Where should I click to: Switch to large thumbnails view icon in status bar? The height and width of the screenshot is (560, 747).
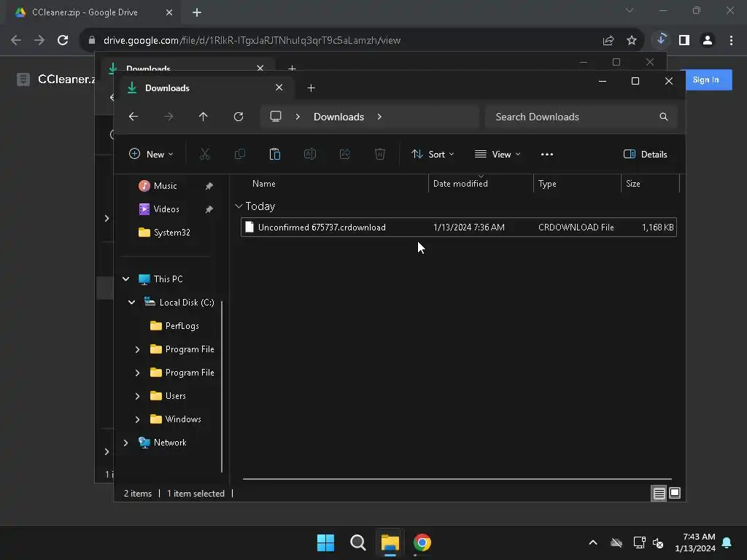tap(675, 493)
